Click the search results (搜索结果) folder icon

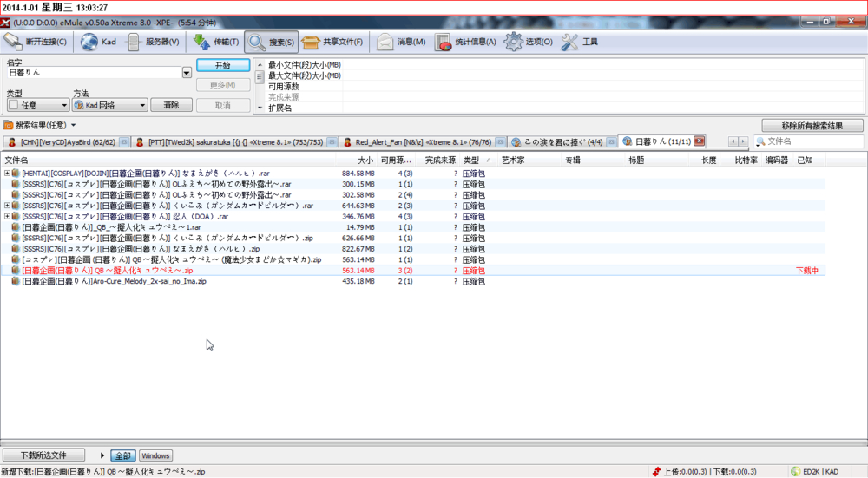(x=9, y=125)
